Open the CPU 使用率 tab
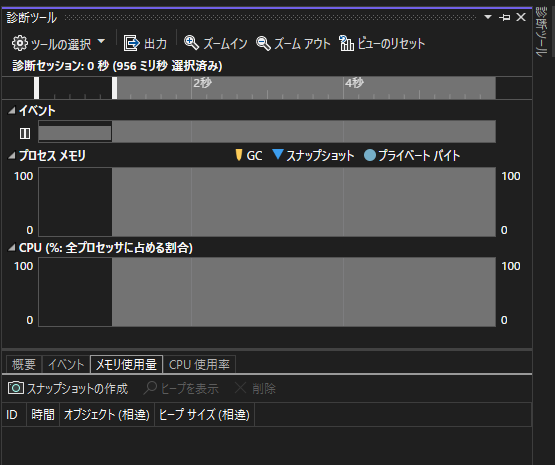555x465 pixels. 199,364
